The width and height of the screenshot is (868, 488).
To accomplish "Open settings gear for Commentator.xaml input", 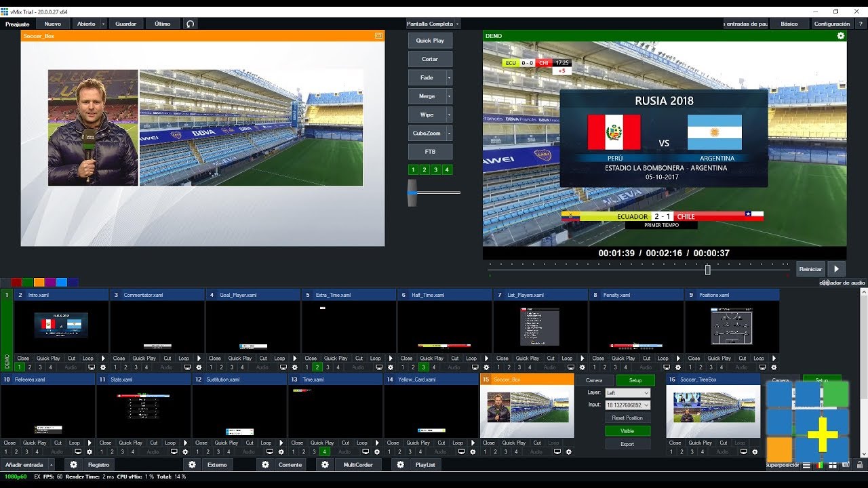I will (199, 367).
